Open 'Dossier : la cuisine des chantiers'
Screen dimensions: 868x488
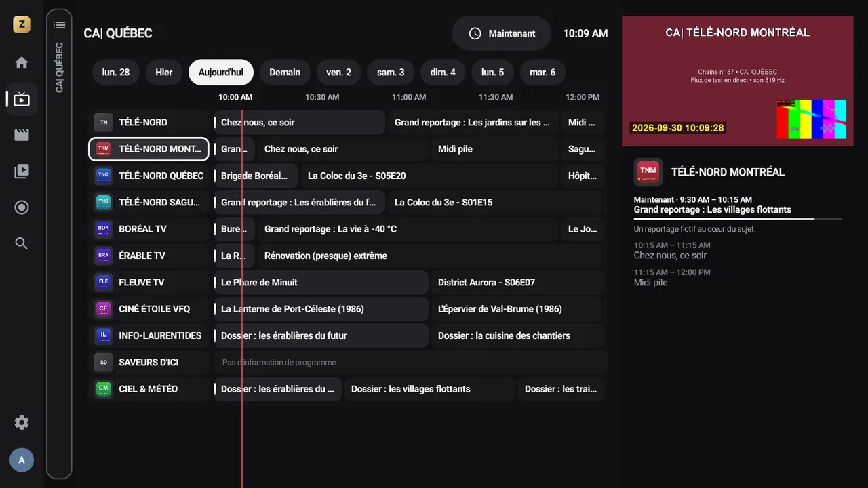[x=517, y=335]
